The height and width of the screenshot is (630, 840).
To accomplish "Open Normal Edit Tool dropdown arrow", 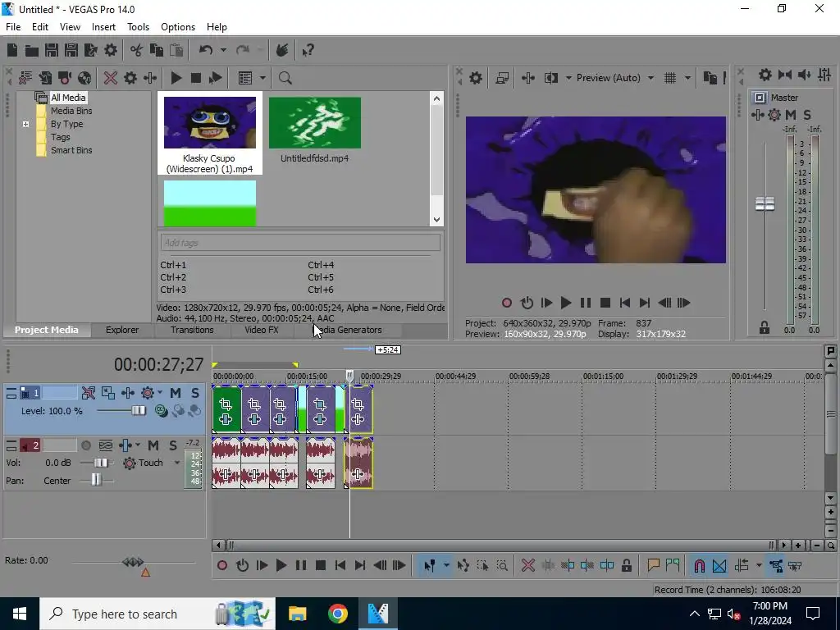I will point(445,566).
